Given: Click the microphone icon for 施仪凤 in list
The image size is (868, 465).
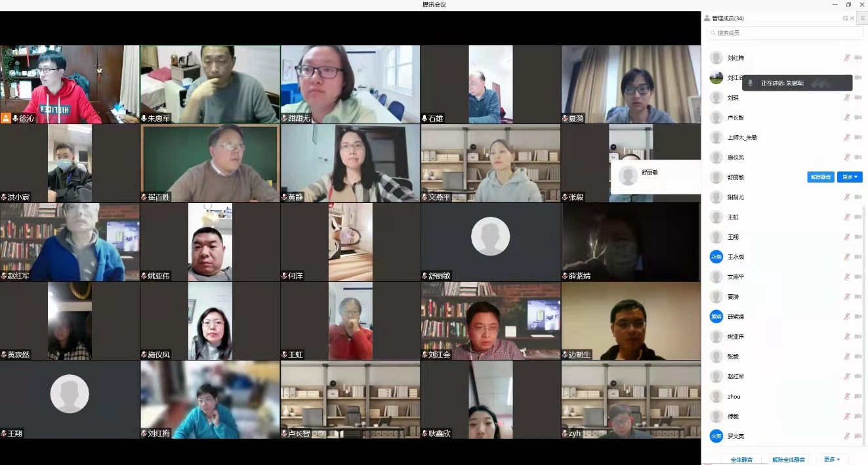Looking at the screenshot, I should [x=846, y=158].
